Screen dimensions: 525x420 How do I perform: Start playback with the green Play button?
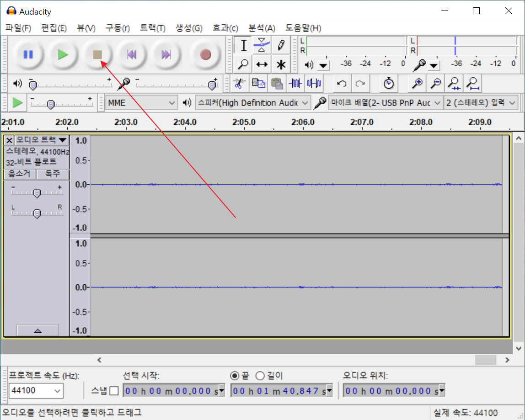click(63, 54)
